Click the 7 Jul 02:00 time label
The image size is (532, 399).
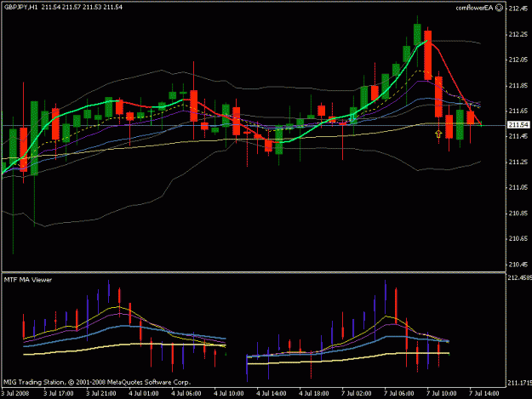[x=357, y=394]
